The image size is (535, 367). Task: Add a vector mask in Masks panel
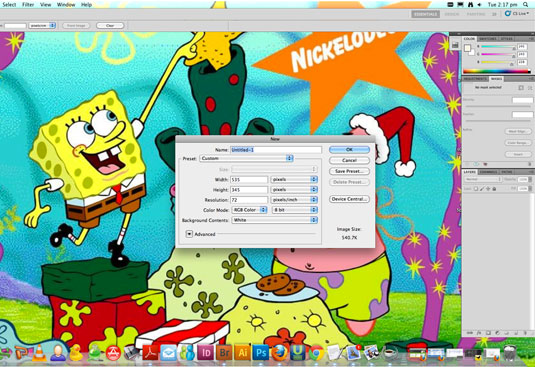click(x=530, y=88)
